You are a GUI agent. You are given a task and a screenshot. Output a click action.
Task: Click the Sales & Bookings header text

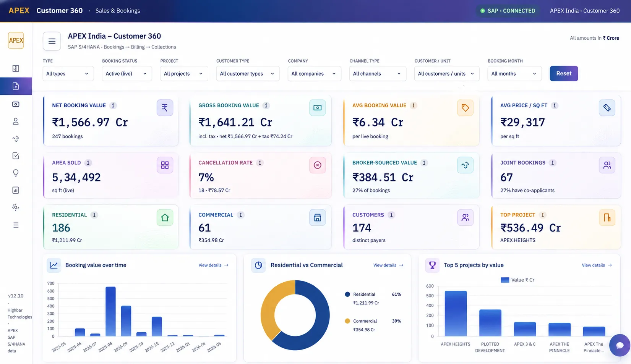tap(118, 11)
